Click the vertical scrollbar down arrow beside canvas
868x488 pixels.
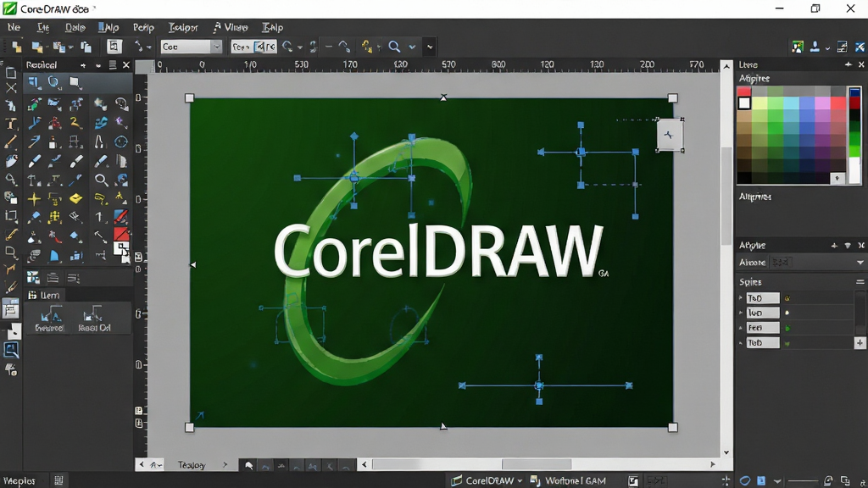(x=726, y=452)
